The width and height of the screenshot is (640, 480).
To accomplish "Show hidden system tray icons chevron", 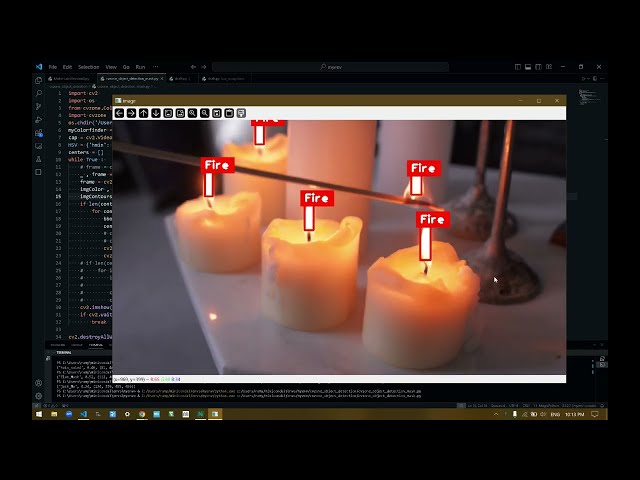I will click(496, 414).
